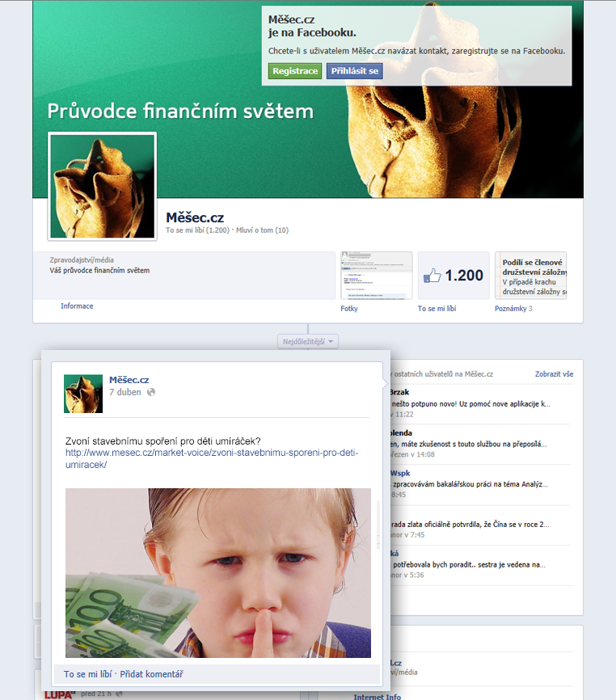Click the post about rada zlata a Čína
Image resolution: width=616 pixels, height=700 pixels.
470,524
